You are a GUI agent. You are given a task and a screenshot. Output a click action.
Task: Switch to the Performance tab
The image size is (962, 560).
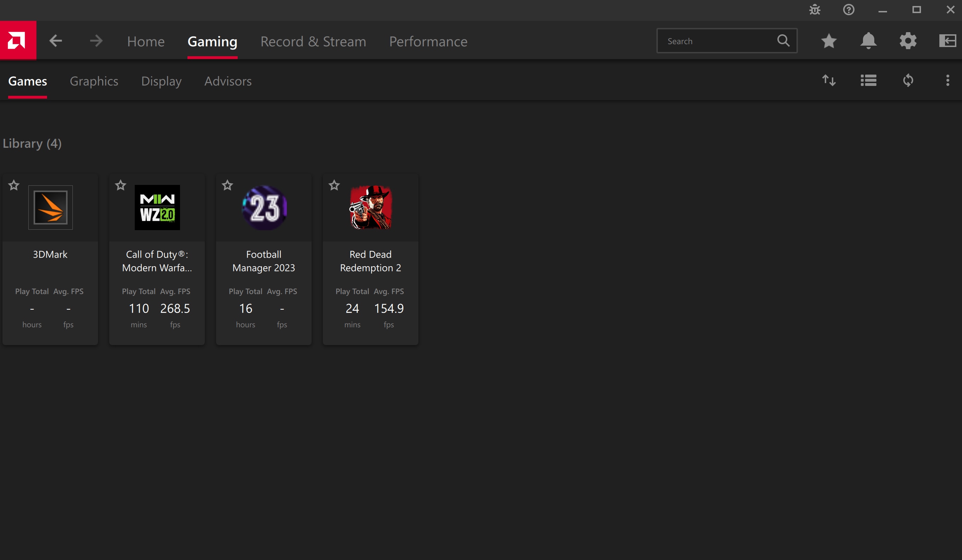click(x=428, y=41)
